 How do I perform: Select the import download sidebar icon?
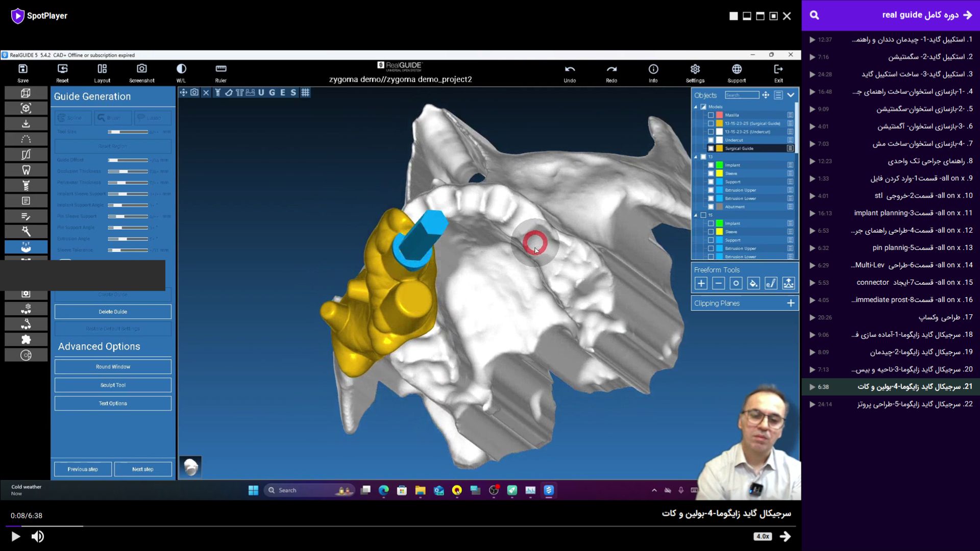point(26,124)
